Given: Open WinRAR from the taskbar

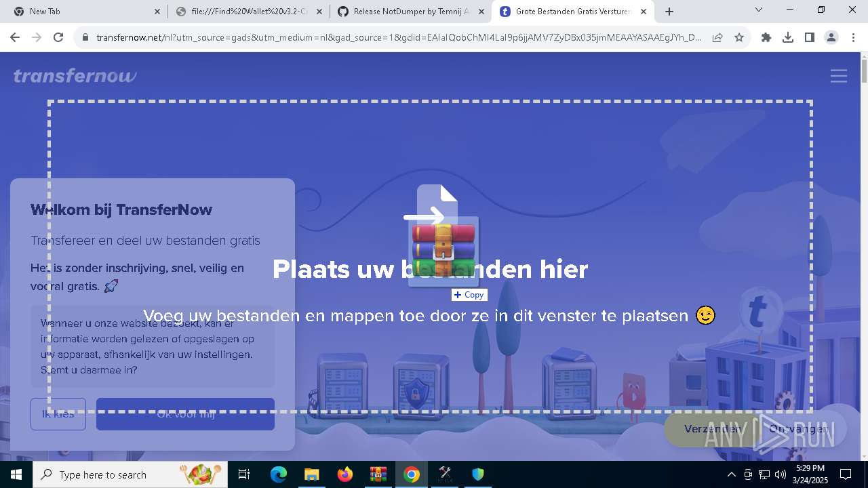Looking at the screenshot, I should pyautogui.click(x=378, y=474).
